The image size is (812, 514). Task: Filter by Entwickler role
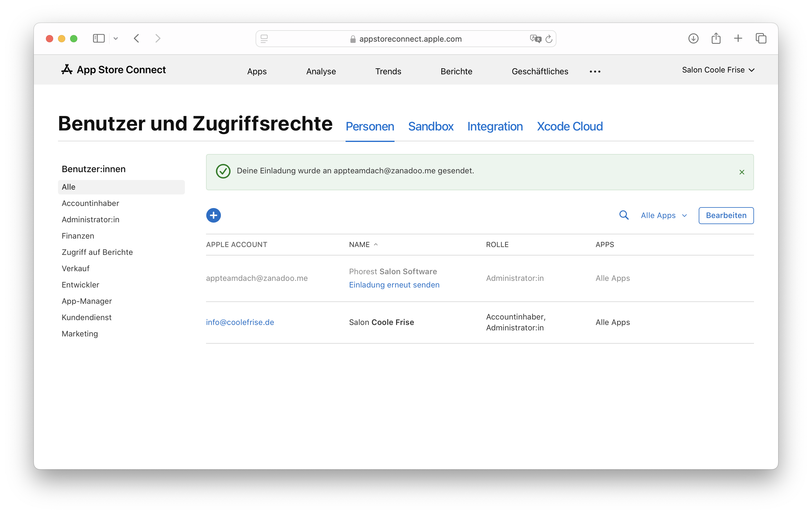tap(80, 285)
